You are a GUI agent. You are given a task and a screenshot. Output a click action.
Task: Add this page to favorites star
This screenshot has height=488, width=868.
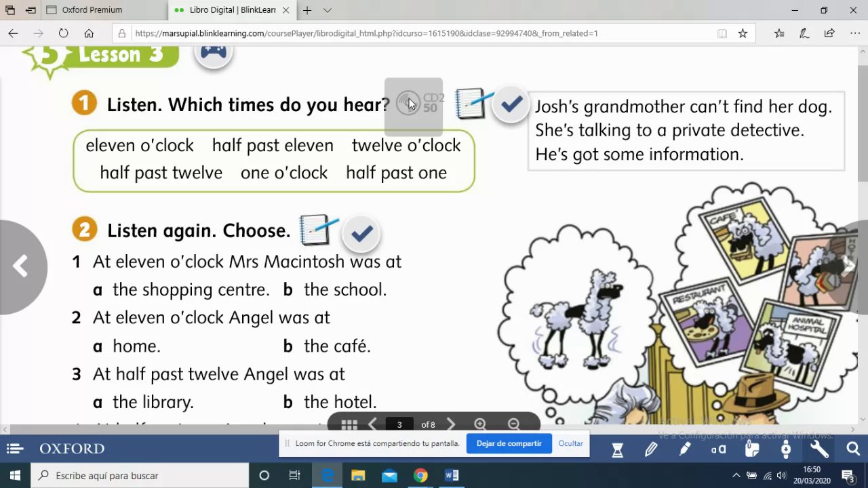[x=743, y=33]
